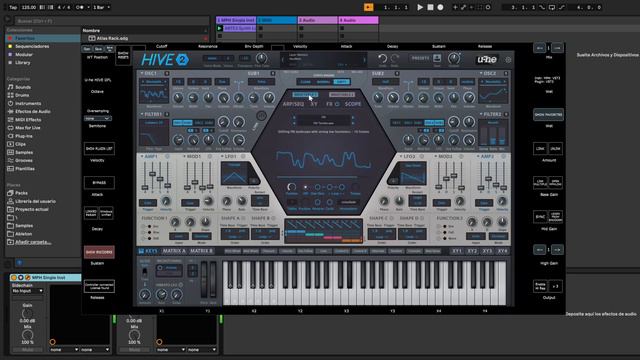The height and width of the screenshot is (360, 640).
Task: Open the FILTER2 panel menu triangle
Action: 481,114
